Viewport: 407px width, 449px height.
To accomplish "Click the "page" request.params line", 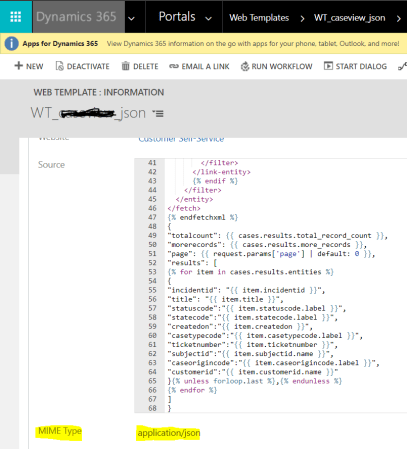I will (271, 254).
